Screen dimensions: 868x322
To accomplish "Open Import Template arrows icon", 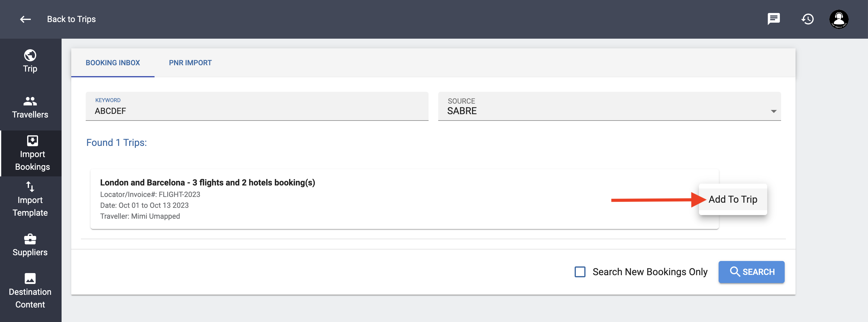I will coord(30,186).
